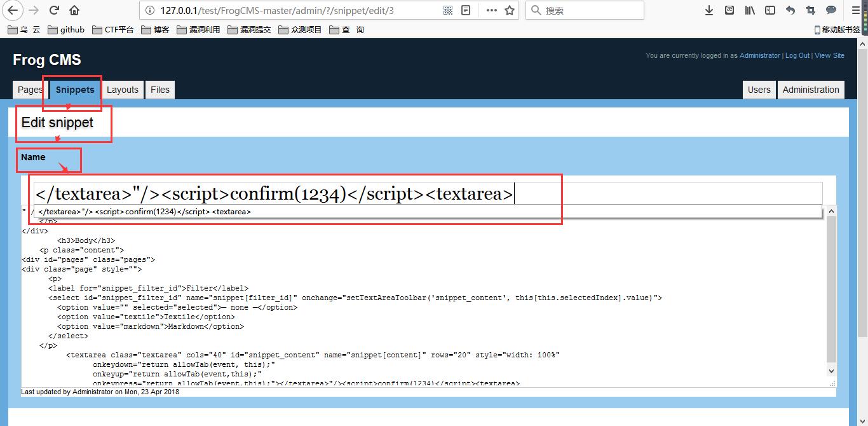Focus the snippet Name input field

coord(428,193)
